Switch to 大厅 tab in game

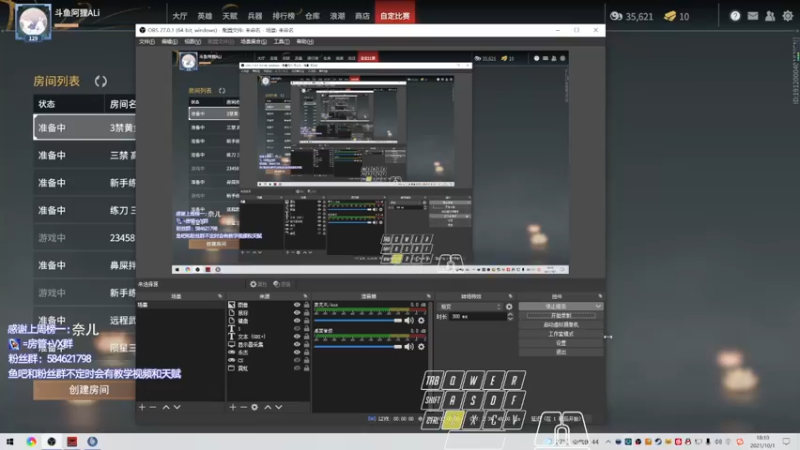coord(180,16)
